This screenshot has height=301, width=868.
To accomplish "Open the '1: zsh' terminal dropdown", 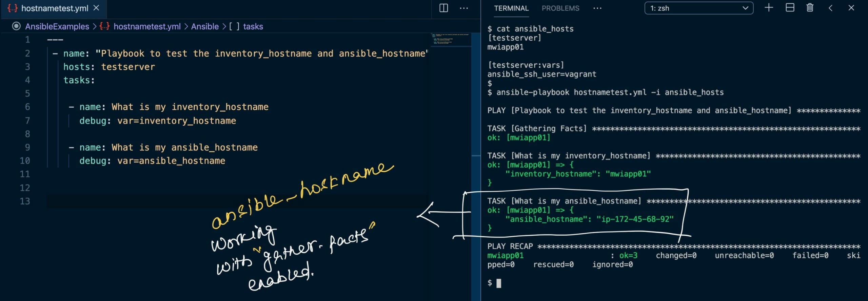I will pos(698,8).
